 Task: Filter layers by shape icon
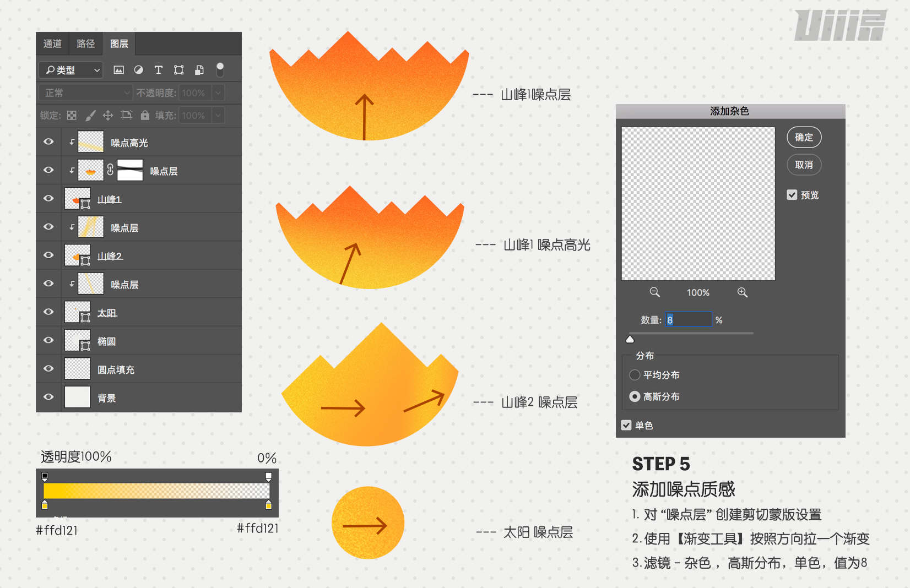[x=178, y=70]
